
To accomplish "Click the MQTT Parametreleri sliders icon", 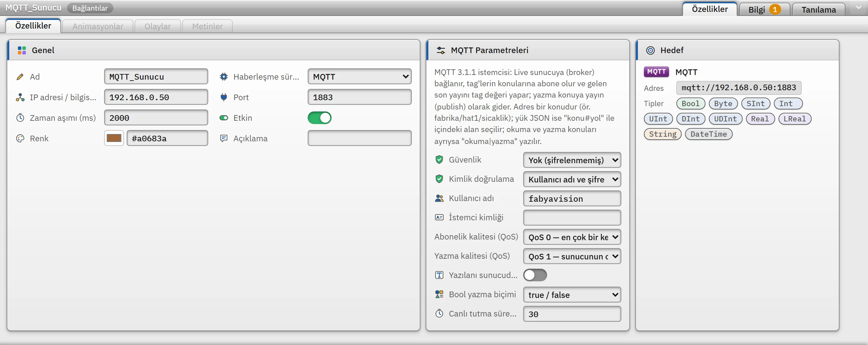I will [x=441, y=50].
